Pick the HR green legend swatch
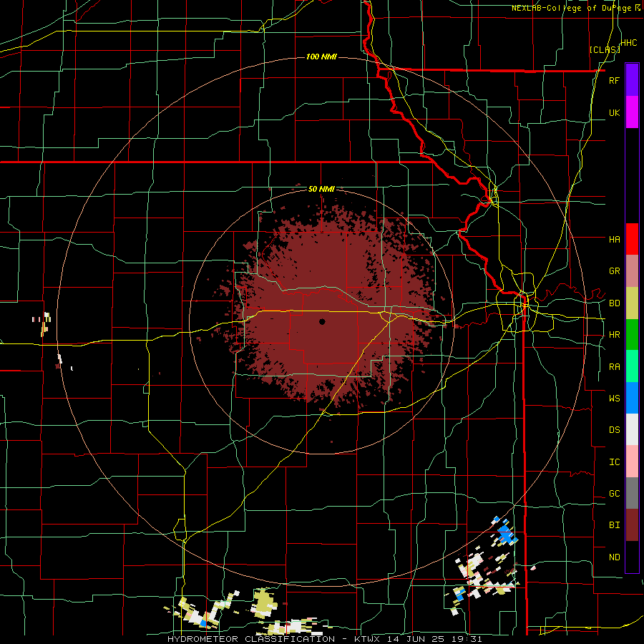This screenshot has width=644, height=644. tap(632, 335)
